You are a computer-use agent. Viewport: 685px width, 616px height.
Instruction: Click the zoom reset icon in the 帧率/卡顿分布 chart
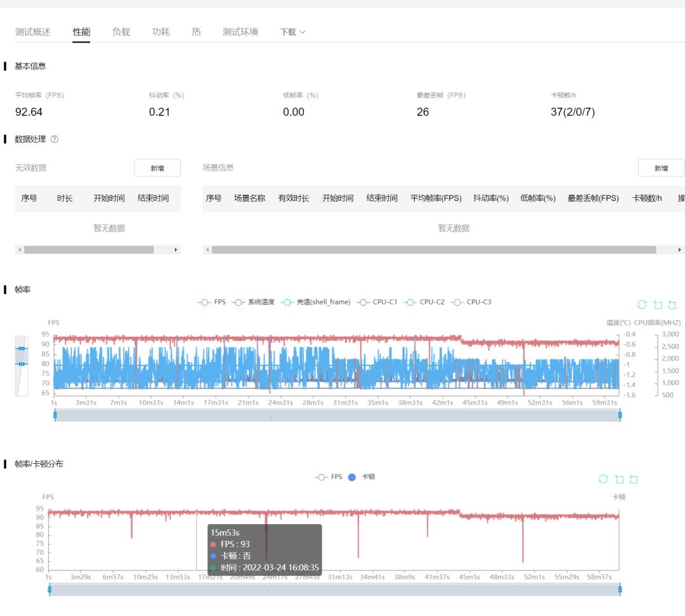tap(634, 479)
